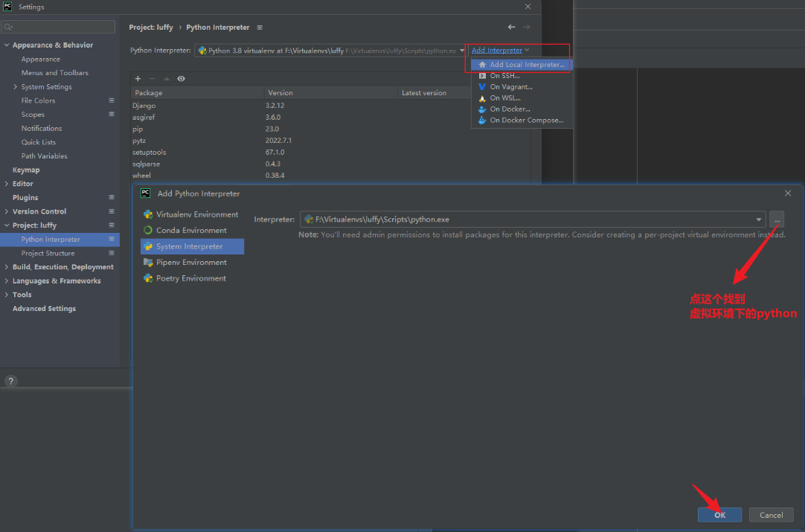This screenshot has width=805, height=532.
Task: Click the project-level icon beside Version Control
Action: pos(112,211)
